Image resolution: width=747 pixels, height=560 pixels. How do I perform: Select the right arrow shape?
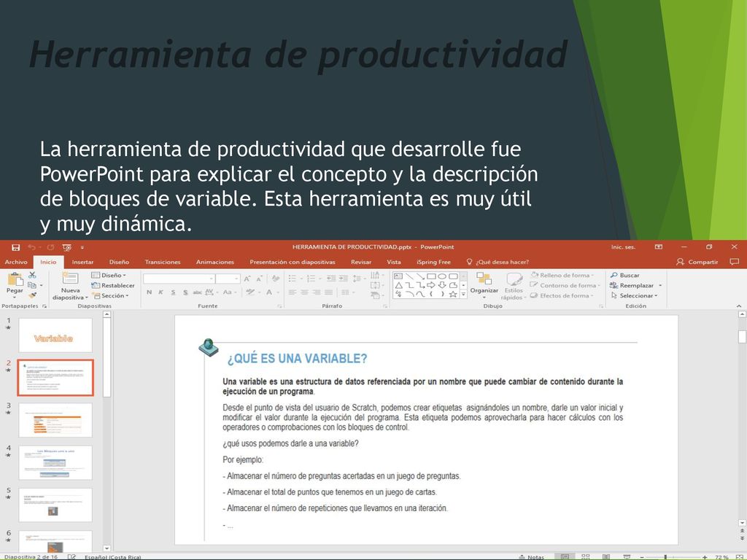[x=431, y=285]
